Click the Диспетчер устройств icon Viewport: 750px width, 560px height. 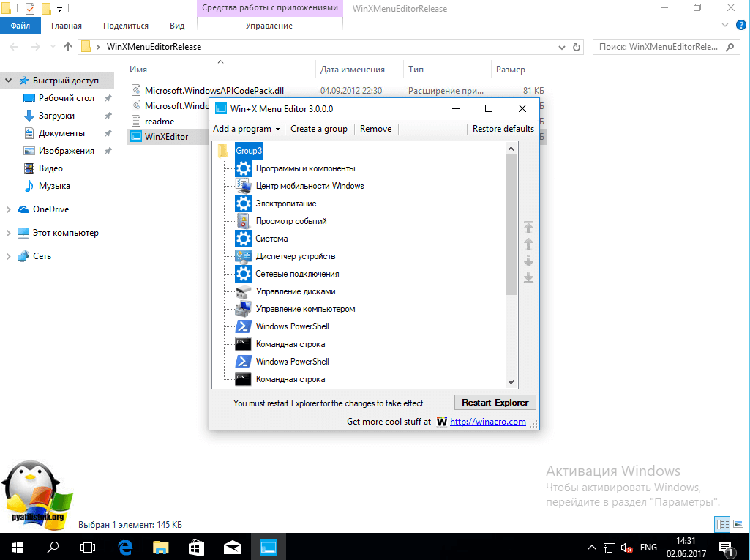click(243, 256)
